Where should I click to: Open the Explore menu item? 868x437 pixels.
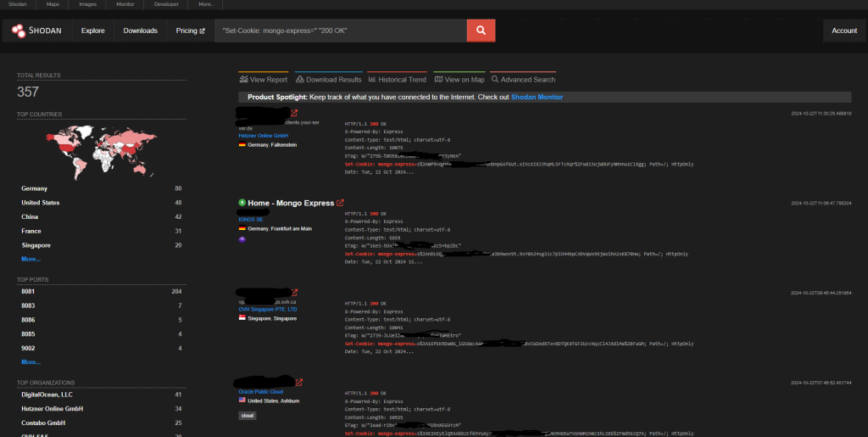pyautogui.click(x=93, y=31)
